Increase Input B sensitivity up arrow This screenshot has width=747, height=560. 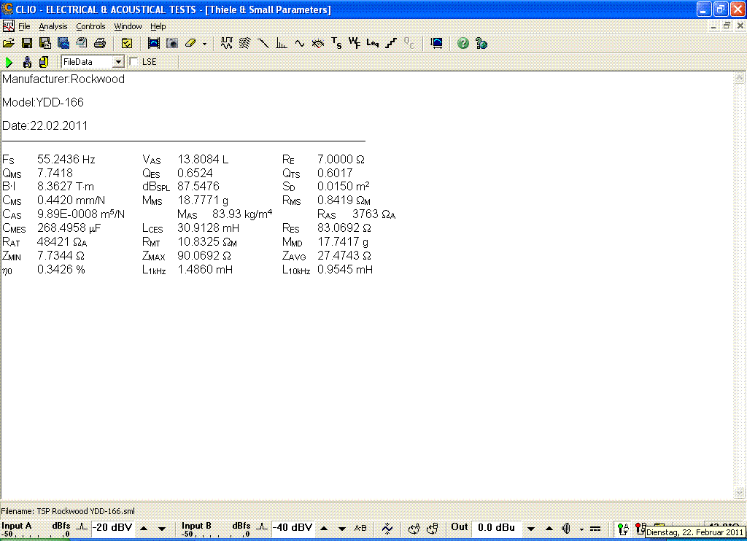(324, 529)
